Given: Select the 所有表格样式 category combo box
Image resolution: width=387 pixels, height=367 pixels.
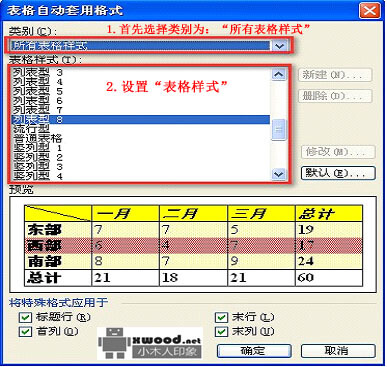Looking at the screenshot, I should [x=148, y=45].
